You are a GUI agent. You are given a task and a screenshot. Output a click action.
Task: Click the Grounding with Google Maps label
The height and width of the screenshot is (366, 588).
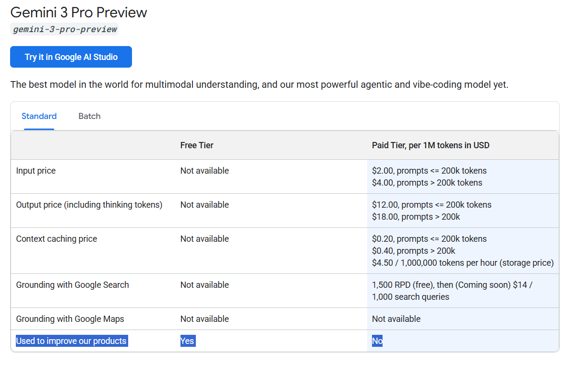(x=70, y=319)
